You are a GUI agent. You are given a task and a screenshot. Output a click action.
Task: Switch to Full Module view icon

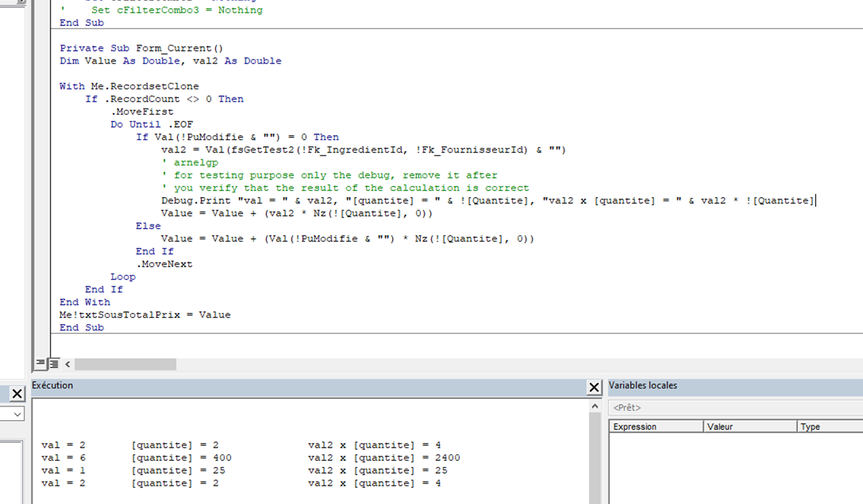coord(54,364)
